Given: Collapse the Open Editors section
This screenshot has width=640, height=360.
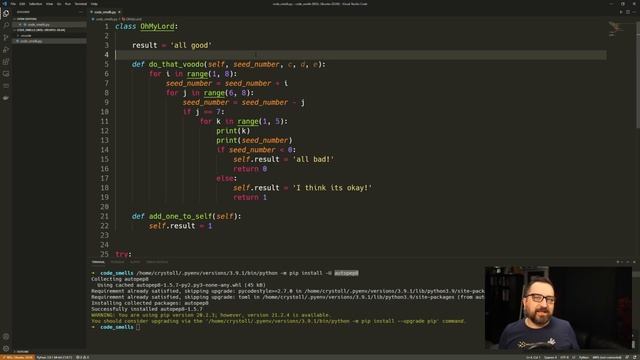Looking at the screenshot, I should click(x=49, y=19).
